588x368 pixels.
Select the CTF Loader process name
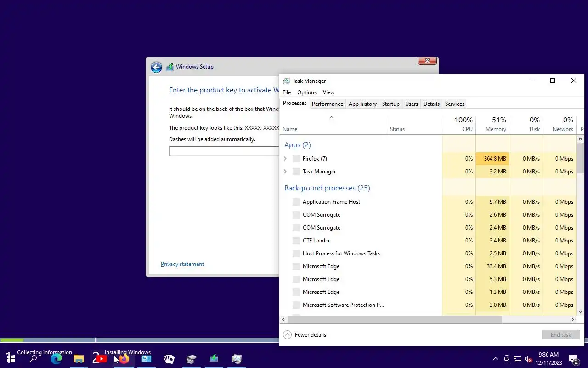(316, 241)
